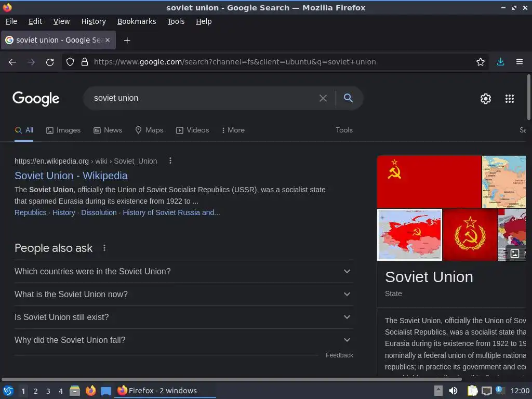Screen dimensions: 532x399
Task: Switch to the Maps results tab
Action: (x=149, y=130)
